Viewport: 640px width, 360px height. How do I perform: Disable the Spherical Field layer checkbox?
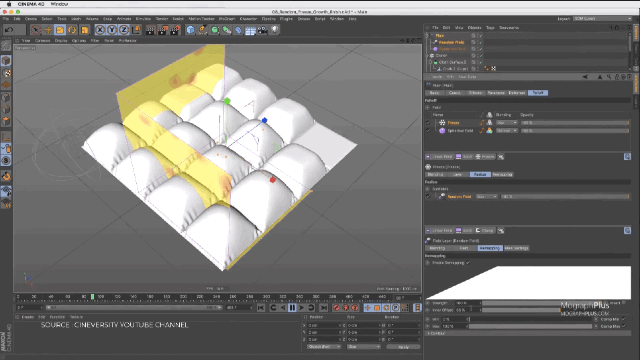(x=428, y=131)
